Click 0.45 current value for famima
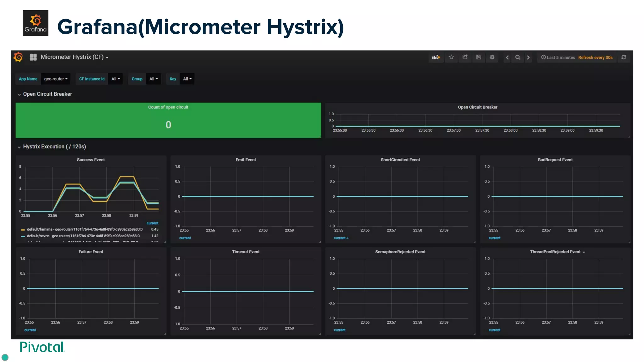Viewport: 644px width, 362px height. pos(155,229)
